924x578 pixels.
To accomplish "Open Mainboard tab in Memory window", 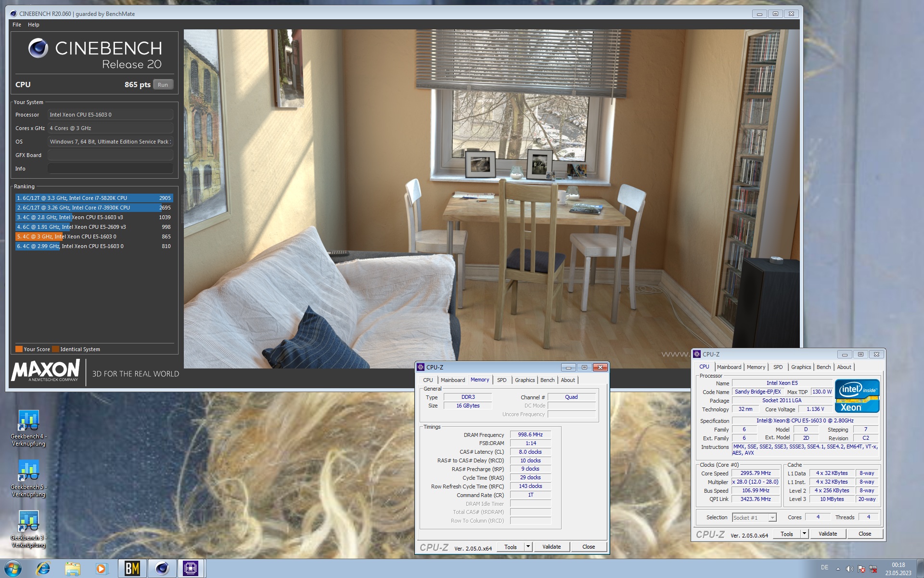I will click(x=452, y=380).
